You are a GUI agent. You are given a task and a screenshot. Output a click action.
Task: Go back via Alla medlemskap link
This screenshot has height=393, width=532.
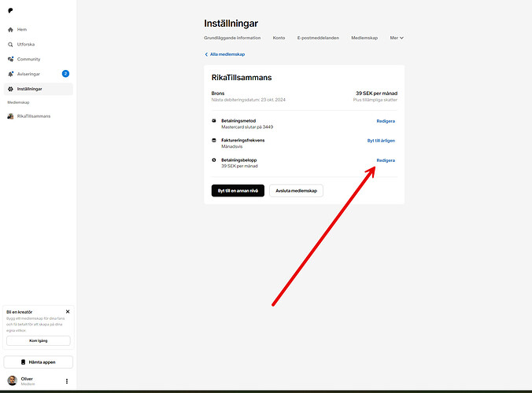tap(225, 54)
